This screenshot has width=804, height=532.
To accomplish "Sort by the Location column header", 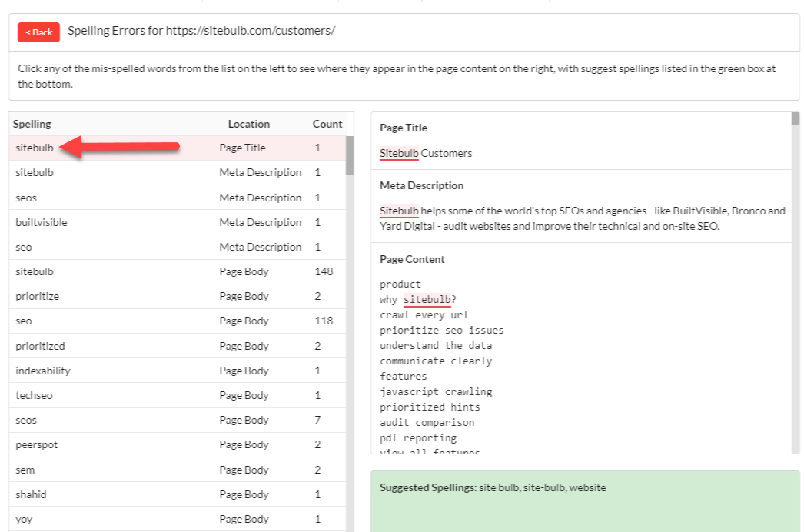I will tap(249, 124).
